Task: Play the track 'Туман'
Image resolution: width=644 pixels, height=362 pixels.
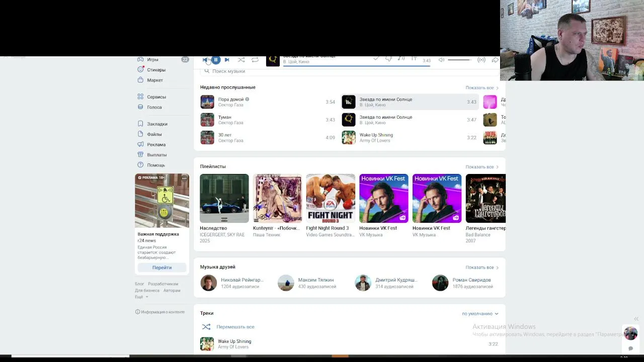Action: point(268,120)
